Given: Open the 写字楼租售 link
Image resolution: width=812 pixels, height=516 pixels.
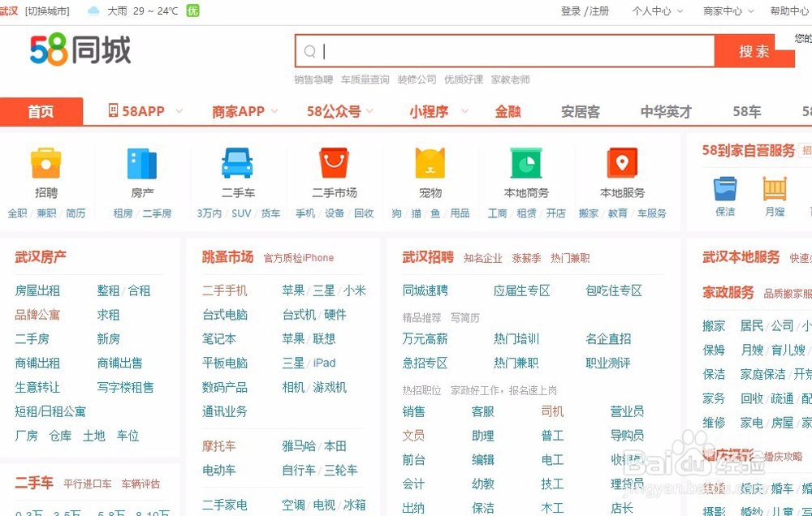Looking at the screenshot, I should pyautogui.click(x=125, y=387).
